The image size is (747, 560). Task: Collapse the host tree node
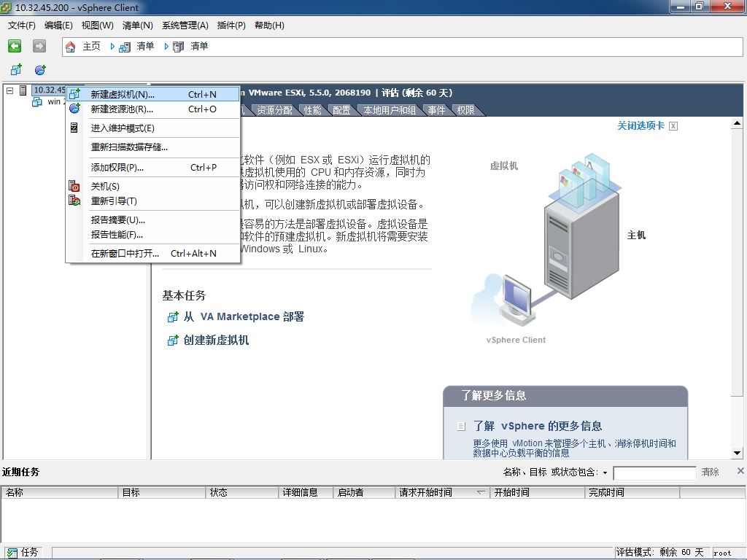[9, 90]
